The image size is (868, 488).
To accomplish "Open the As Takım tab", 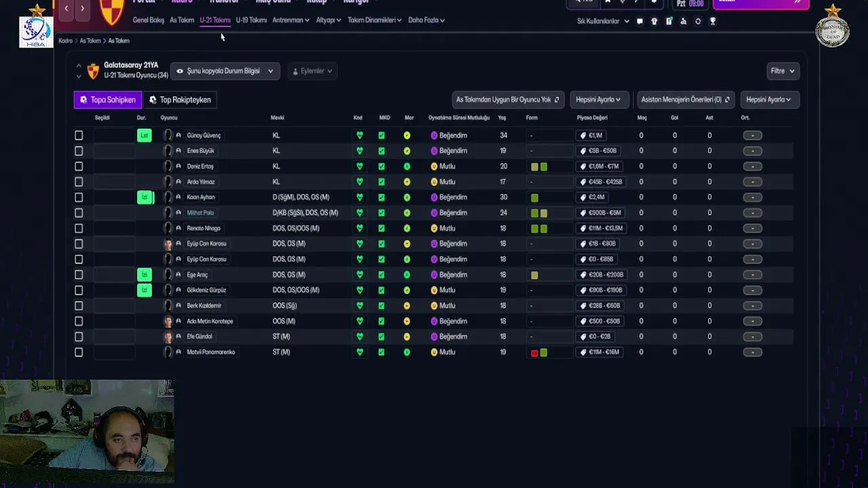I will (182, 20).
